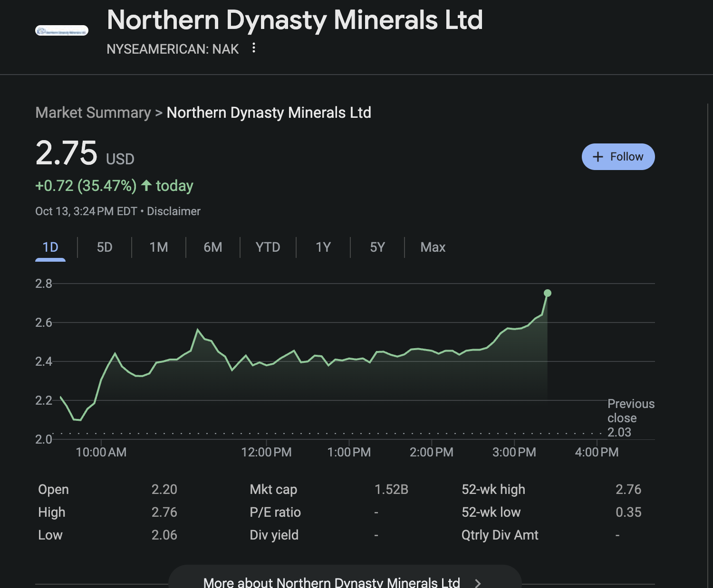
Task: Click the Low value 2.06
Action: [164, 535]
